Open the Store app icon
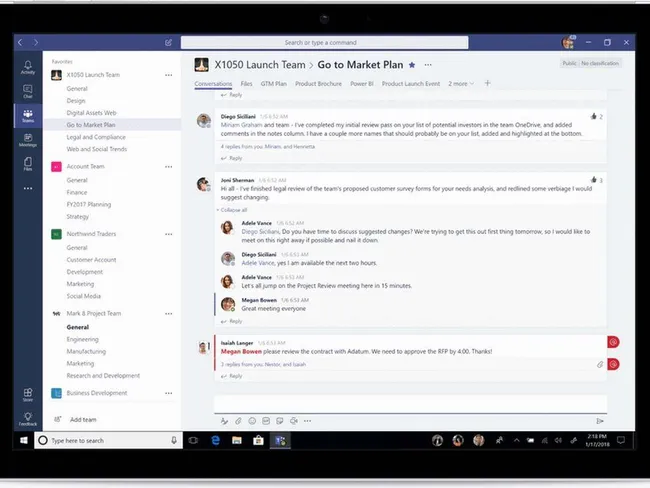650x488 pixels. coord(28,394)
